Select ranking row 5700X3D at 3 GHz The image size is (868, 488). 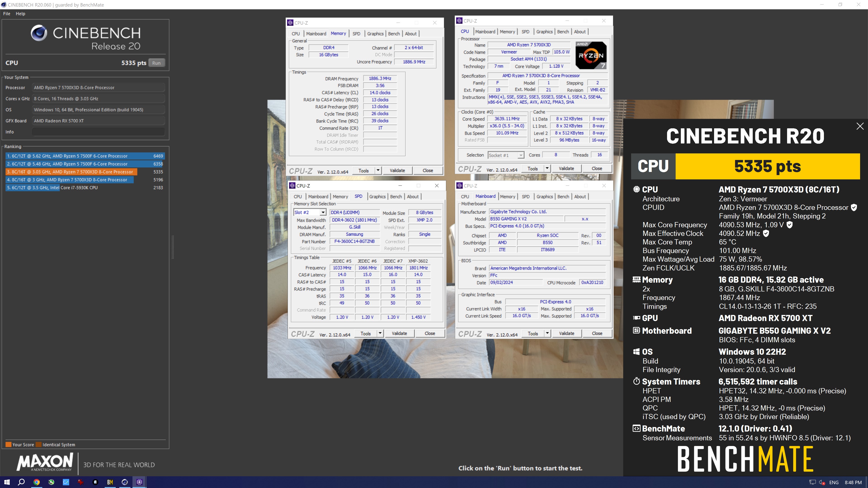[x=85, y=180]
